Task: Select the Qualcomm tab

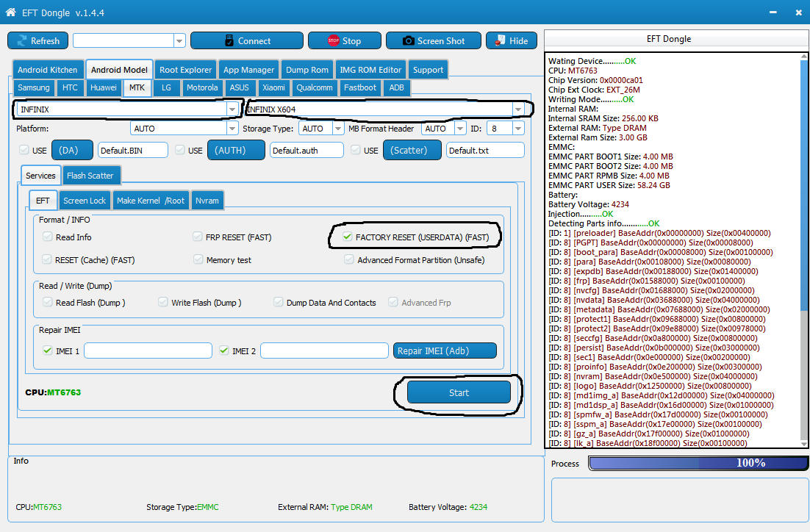Action: (314, 87)
